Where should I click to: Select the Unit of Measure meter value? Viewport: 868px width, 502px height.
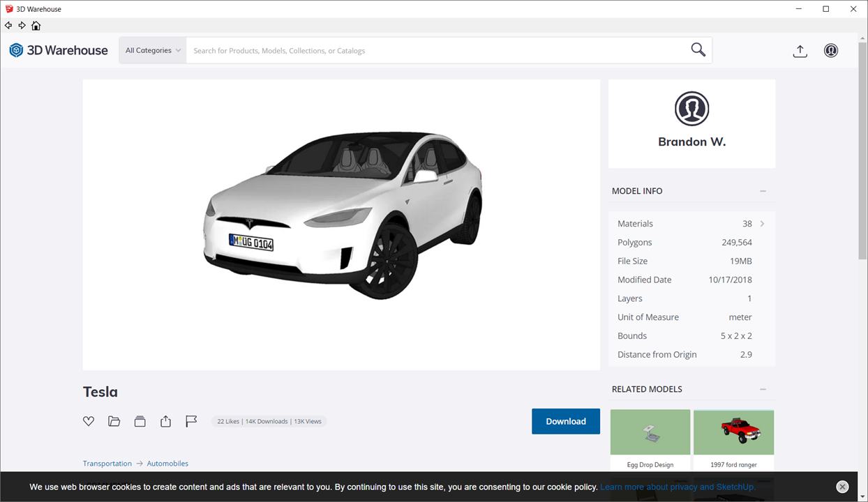[x=740, y=317]
